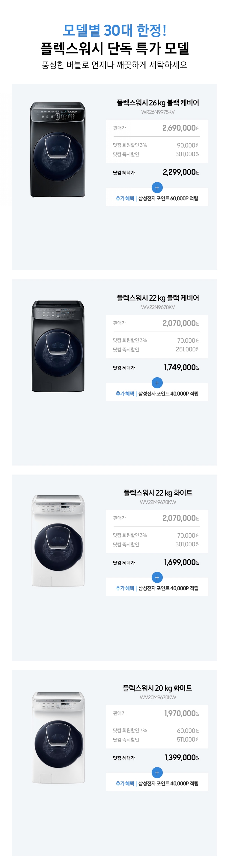229x868 pixels.
Task: Expand extra benefits for WV20M9670KW with plus icon
Action: pos(157,772)
